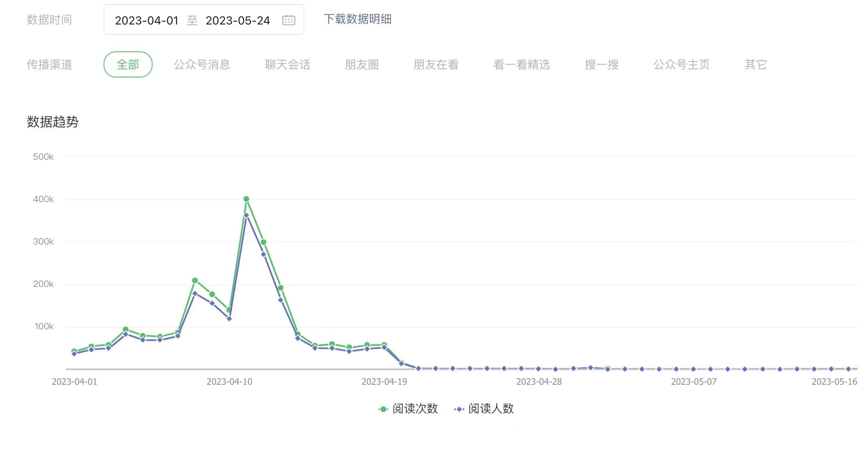Switch to the 看一看精选 channel
Image resolution: width=868 pixels, height=450 pixels.
pyautogui.click(x=521, y=64)
